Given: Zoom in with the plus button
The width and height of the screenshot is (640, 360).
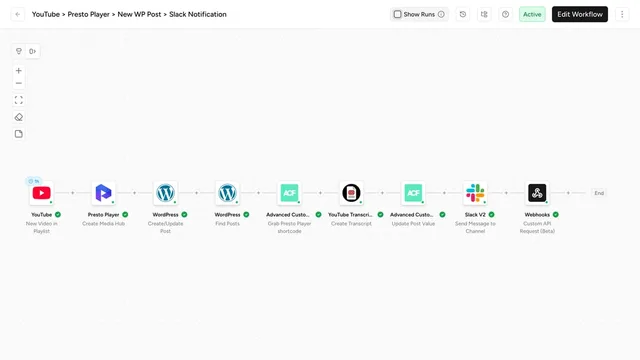Looking at the screenshot, I should [x=18, y=71].
